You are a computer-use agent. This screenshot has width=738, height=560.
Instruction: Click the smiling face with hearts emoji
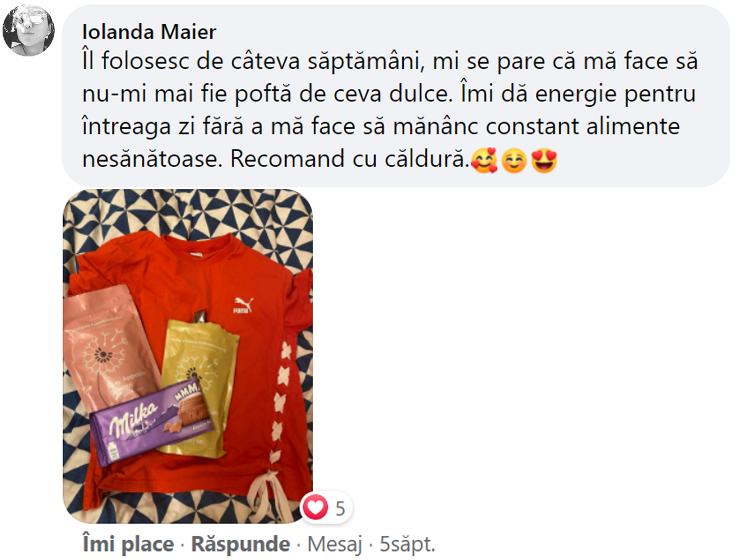tap(484, 161)
